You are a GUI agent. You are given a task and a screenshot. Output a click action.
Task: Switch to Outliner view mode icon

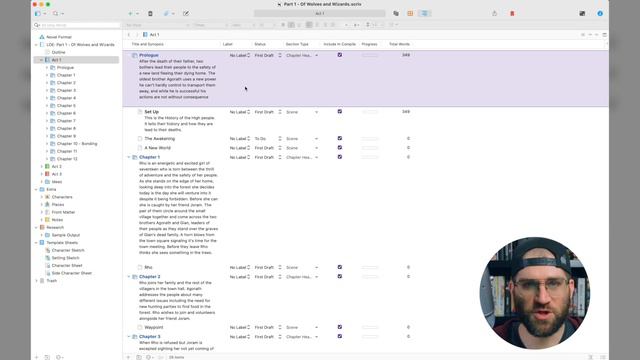(x=424, y=13)
